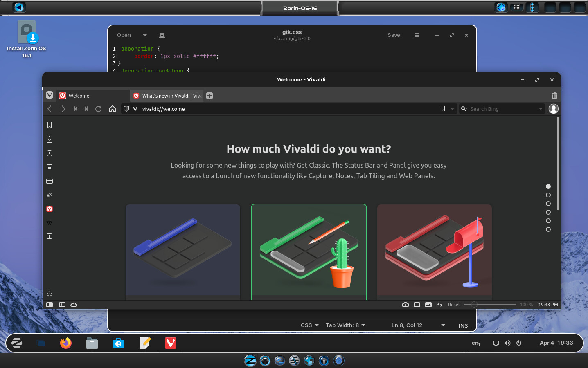Open the profile avatar button
588x368 pixels.
[554, 109]
